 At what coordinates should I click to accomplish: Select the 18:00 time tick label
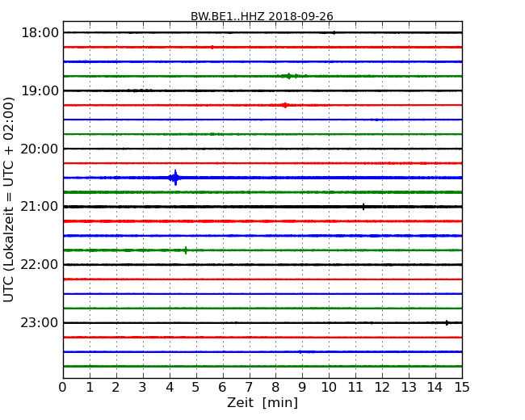coord(40,33)
